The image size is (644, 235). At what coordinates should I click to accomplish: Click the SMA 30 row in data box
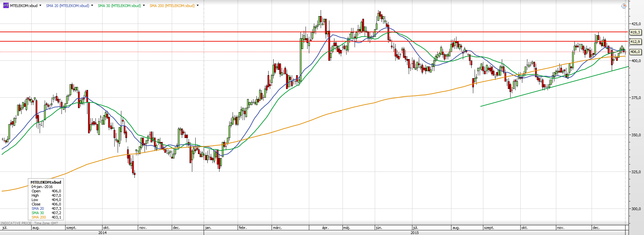46,213
